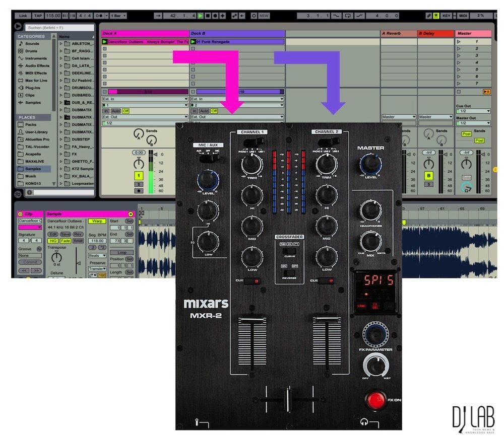Toggle the HiQ button for the sample
The height and width of the screenshot is (437, 504).
52,241
